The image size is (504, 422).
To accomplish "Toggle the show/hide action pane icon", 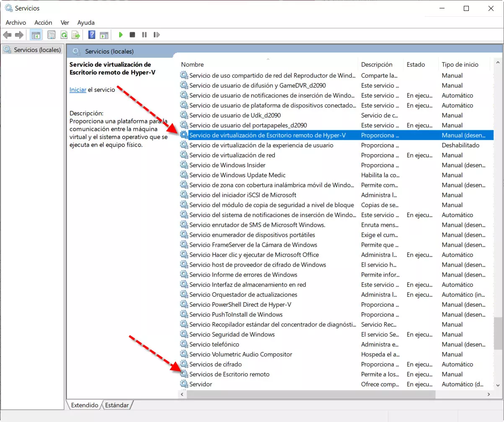I will (104, 35).
